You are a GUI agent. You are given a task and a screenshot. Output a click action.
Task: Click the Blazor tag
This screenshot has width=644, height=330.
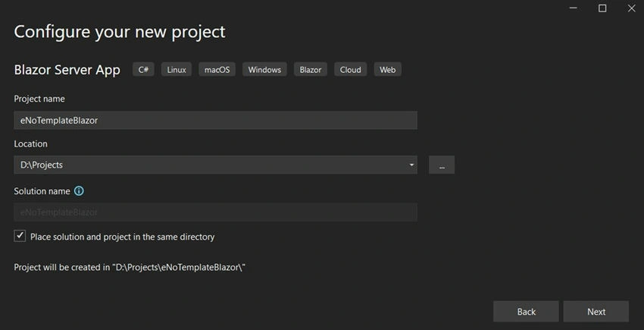311,70
